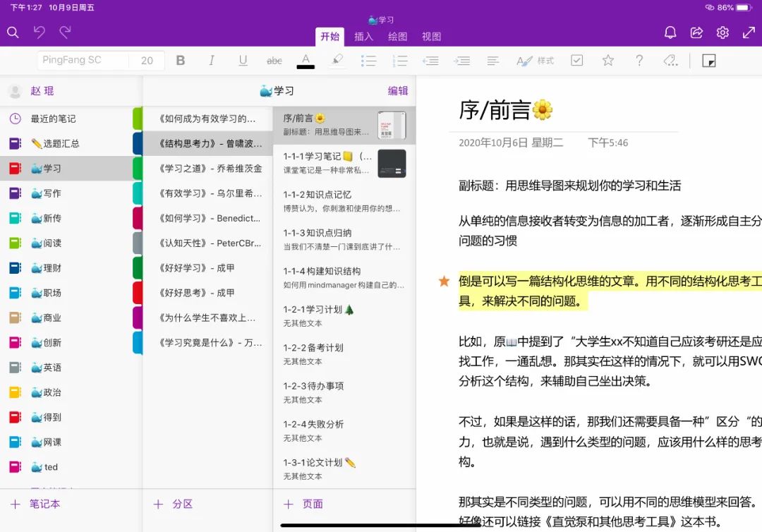762x532 pixels.
Task: Open the 阅读 notebook
Action: (66, 243)
